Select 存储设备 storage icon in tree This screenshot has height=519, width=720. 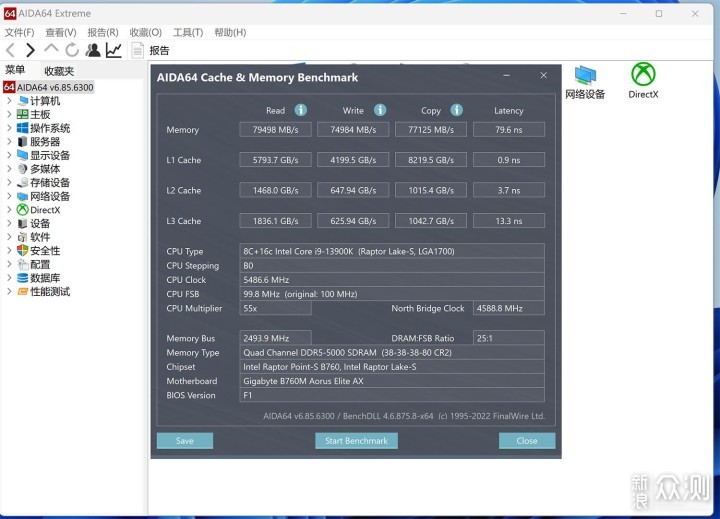pos(22,182)
